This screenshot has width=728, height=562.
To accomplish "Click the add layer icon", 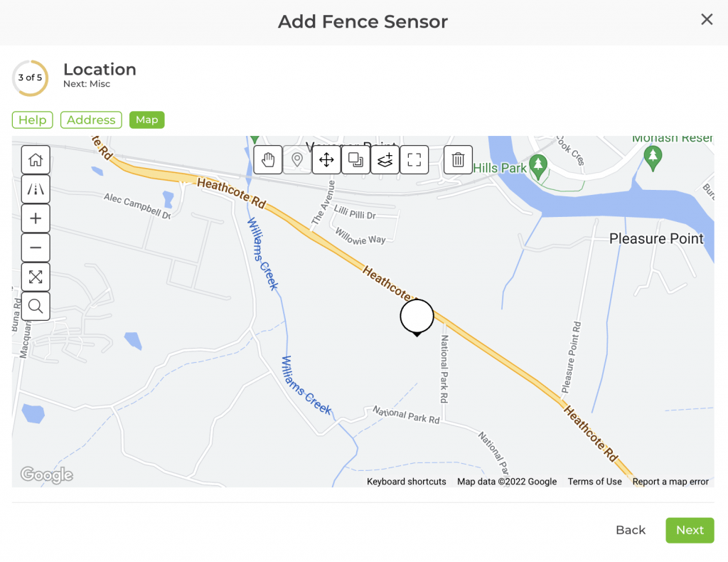I will pyautogui.click(x=385, y=160).
